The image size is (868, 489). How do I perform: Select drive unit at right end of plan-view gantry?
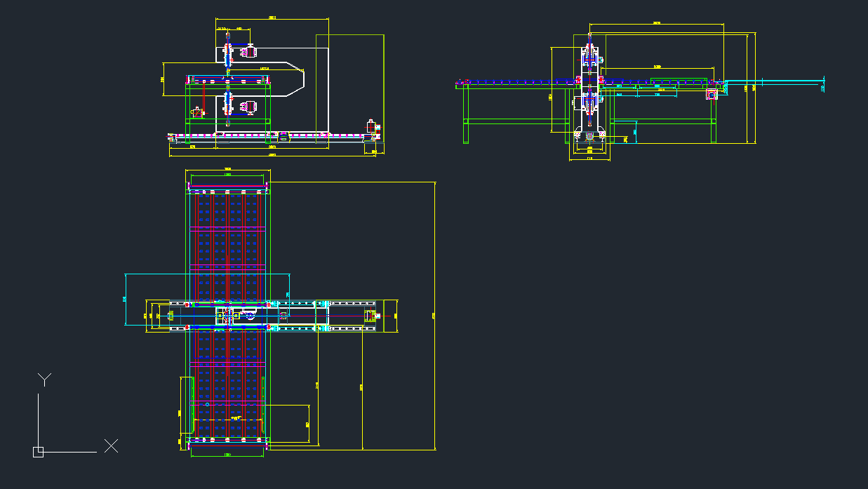coord(370,316)
